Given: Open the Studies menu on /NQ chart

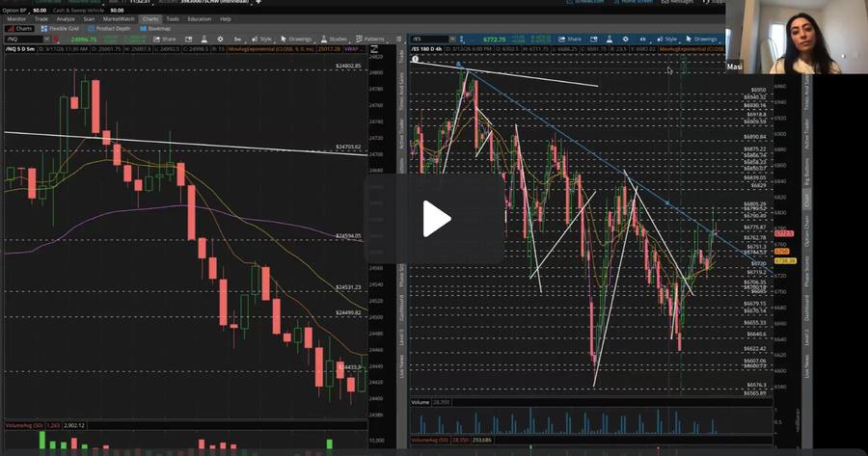Looking at the screenshot, I should pos(334,40).
